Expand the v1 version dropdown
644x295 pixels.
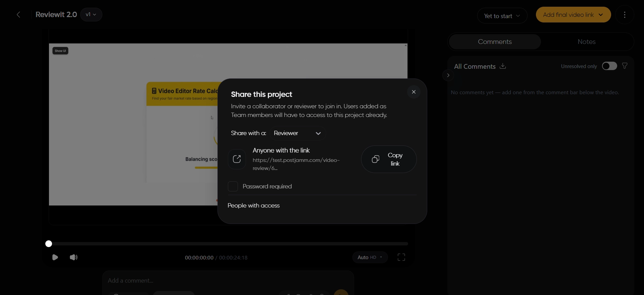tap(91, 15)
